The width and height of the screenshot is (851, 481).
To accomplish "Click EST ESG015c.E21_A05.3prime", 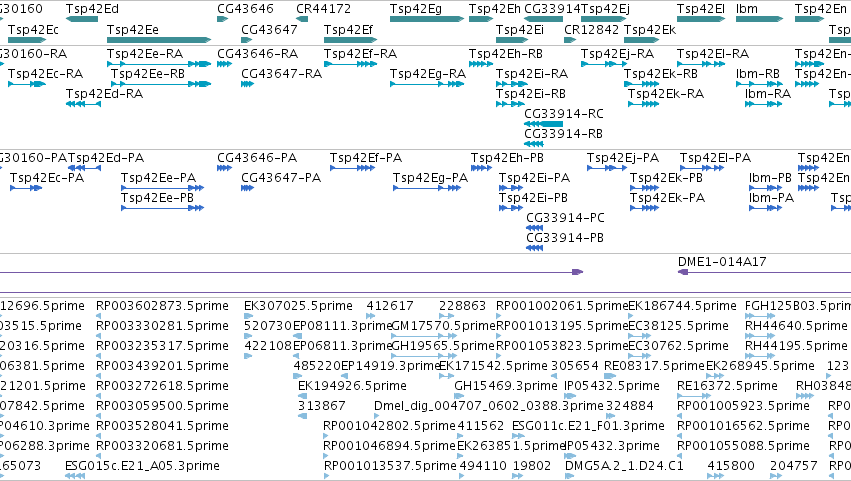I will click(142, 466).
